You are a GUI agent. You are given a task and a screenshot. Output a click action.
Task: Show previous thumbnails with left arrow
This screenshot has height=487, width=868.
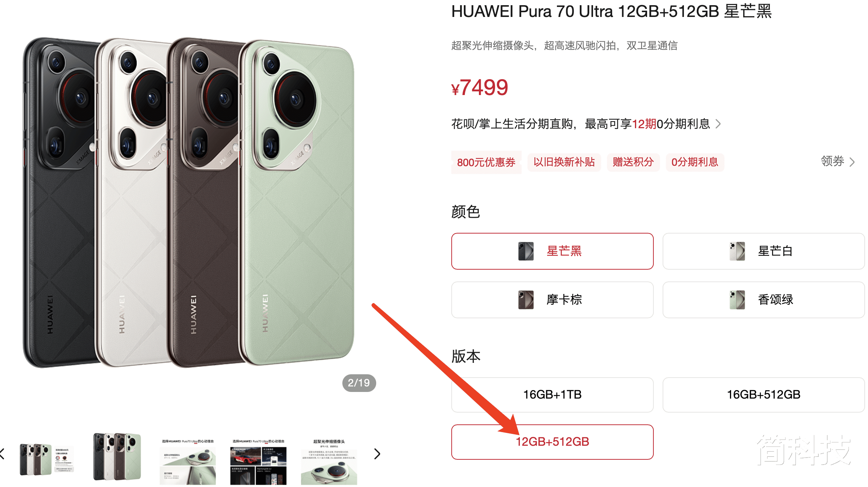pyautogui.click(x=2, y=454)
